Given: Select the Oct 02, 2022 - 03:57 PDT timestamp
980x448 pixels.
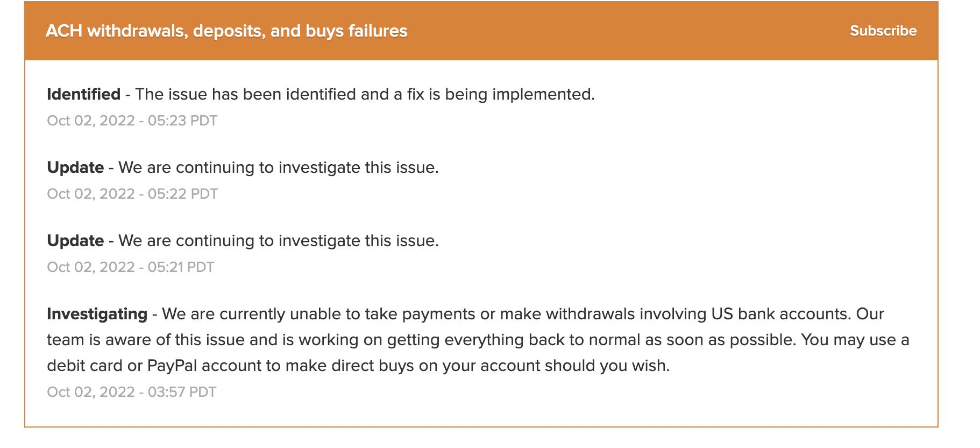Looking at the screenshot, I should pos(131,392).
